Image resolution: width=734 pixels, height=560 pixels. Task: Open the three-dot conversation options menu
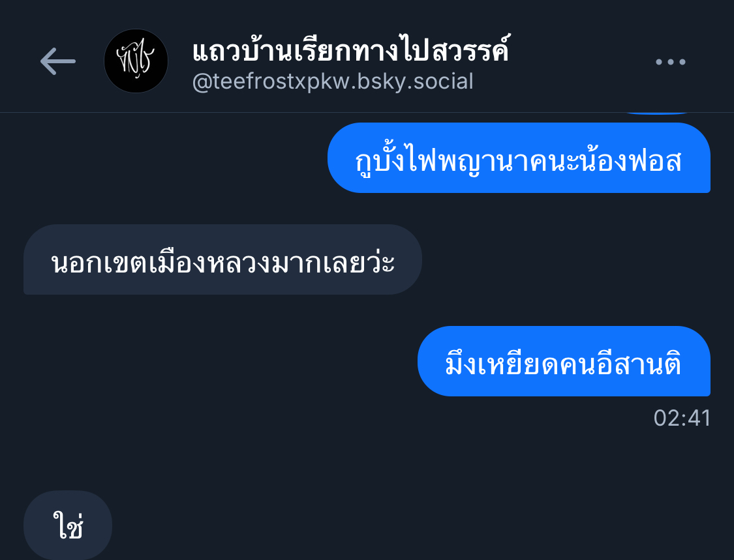coord(670,62)
